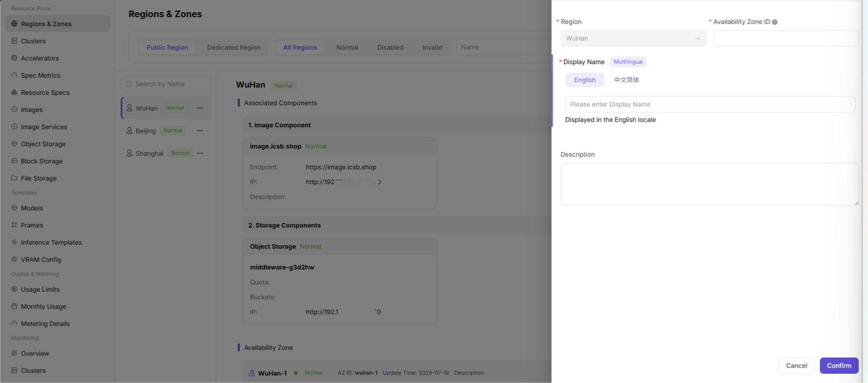Click the Frames hash icon
This screenshot has width=868, height=383.
tap(14, 225)
